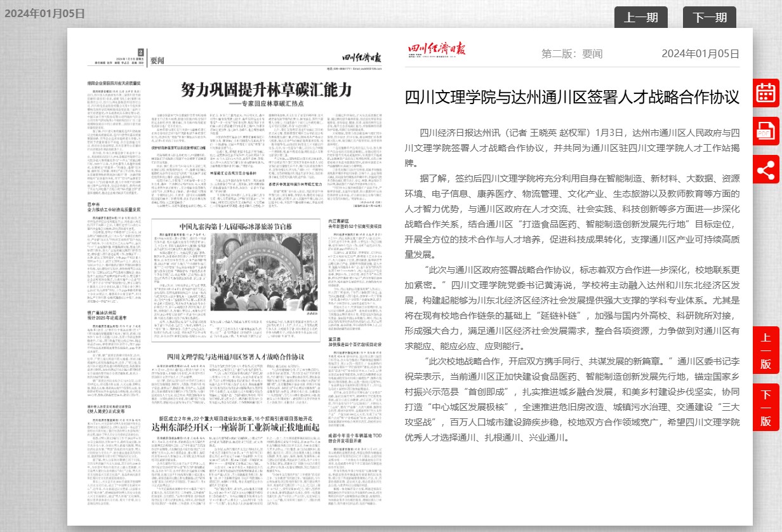Select 四川文理学院与达州通川区 article on newspaper page

click(x=235, y=356)
